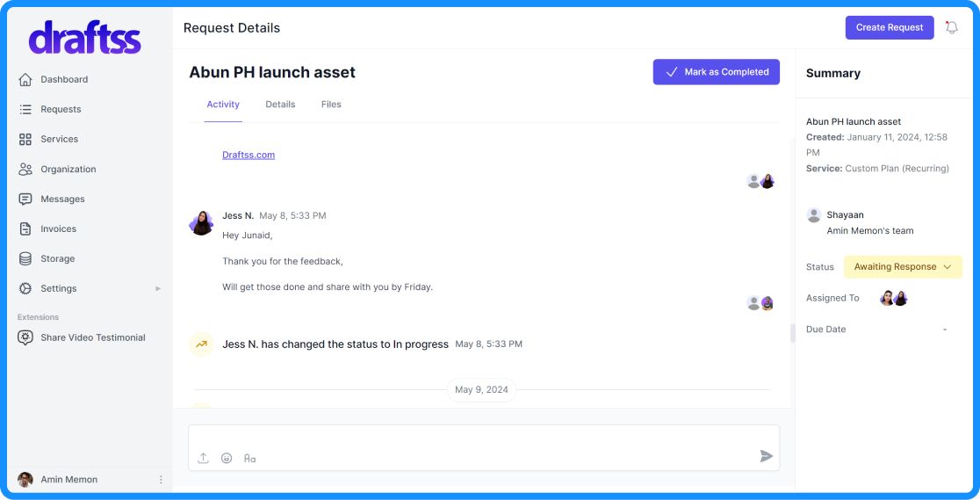Expand the Settings submenu arrow
Screen dimensions: 980x500
(158, 288)
